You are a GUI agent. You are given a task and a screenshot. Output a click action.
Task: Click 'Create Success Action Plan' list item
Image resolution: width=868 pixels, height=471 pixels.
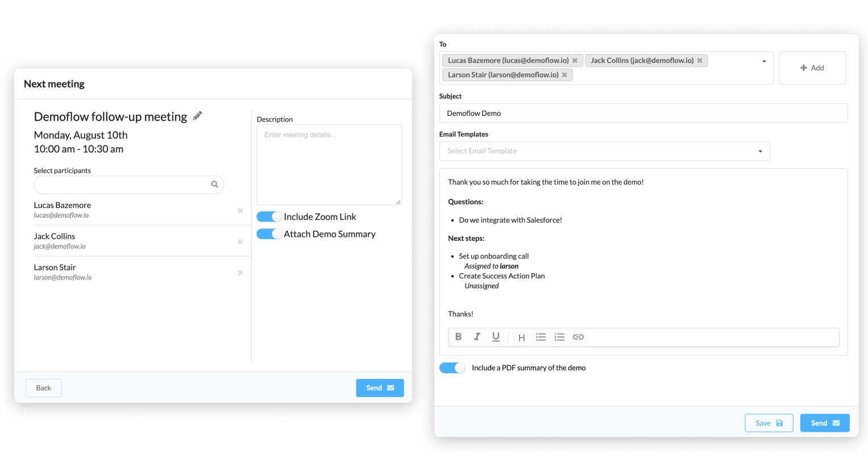tap(502, 276)
